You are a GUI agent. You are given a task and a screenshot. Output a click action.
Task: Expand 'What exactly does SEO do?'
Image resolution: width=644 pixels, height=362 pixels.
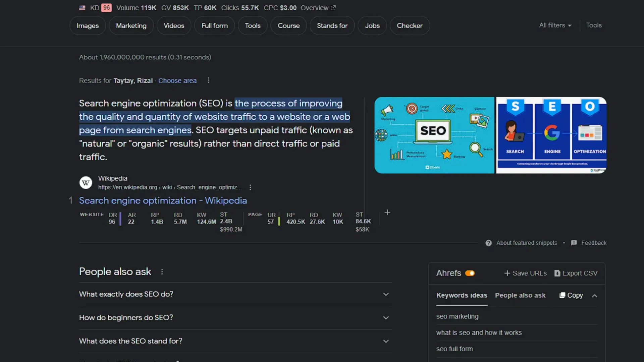click(235, 294)
